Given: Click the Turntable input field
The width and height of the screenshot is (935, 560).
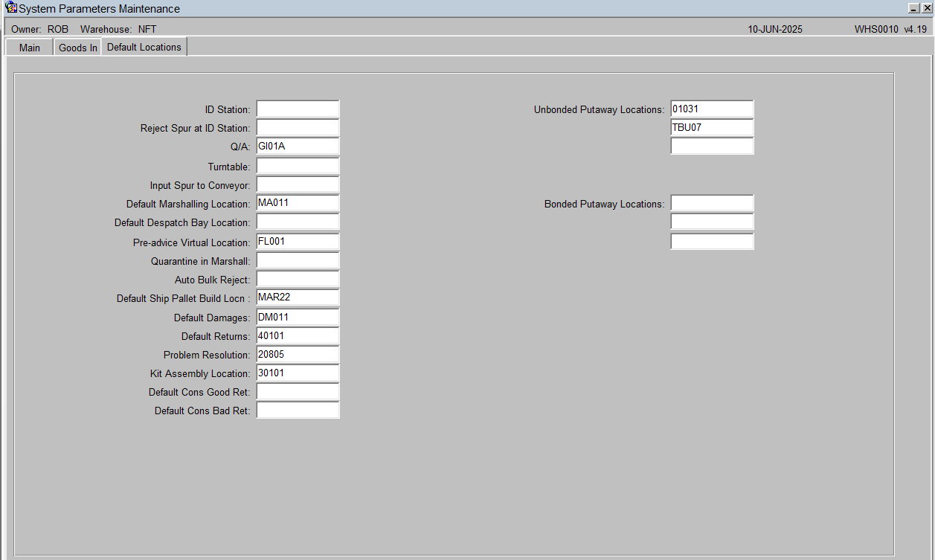Looking at the screenshot, I should 298,167.
